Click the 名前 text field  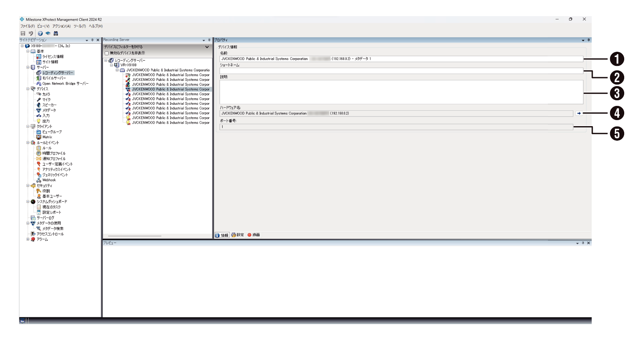pyautogui.click(x=401, y=59)
